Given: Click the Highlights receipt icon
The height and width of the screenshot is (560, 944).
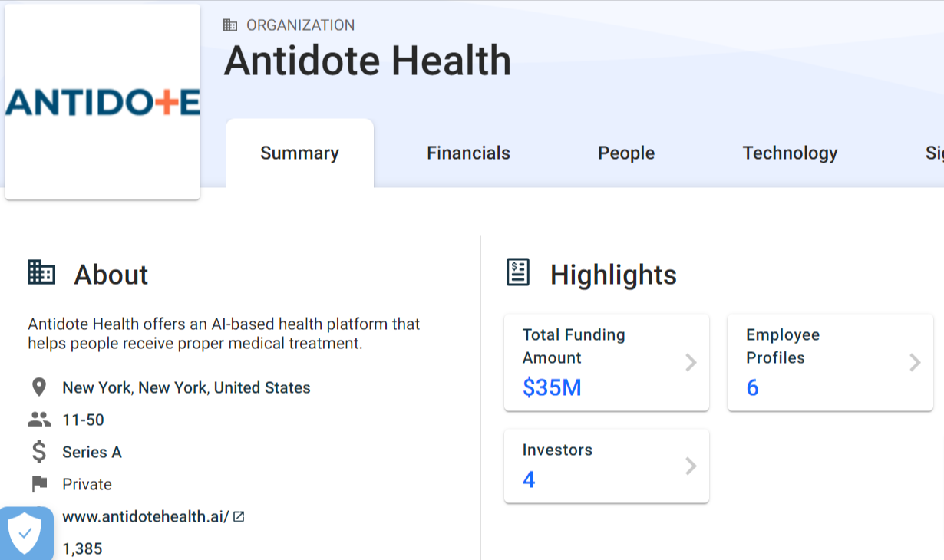Looking at the screenshot, I should (x=518, y=272).
